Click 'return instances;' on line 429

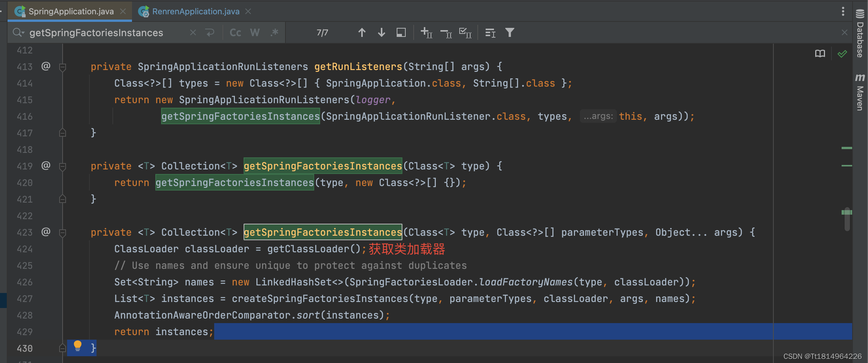tap(164, 332)
